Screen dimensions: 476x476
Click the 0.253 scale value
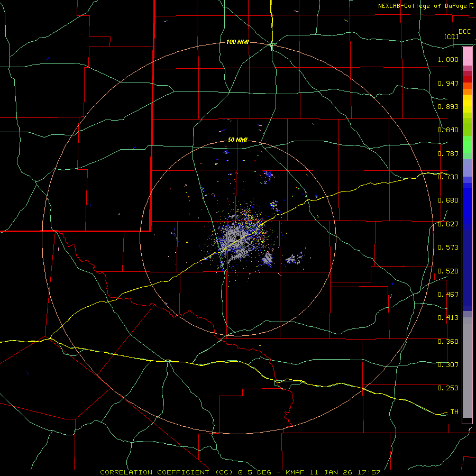(448, 388)
